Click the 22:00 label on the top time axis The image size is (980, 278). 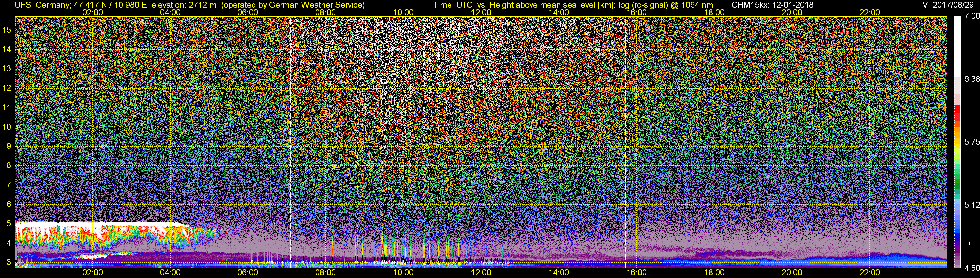point(870,12)
